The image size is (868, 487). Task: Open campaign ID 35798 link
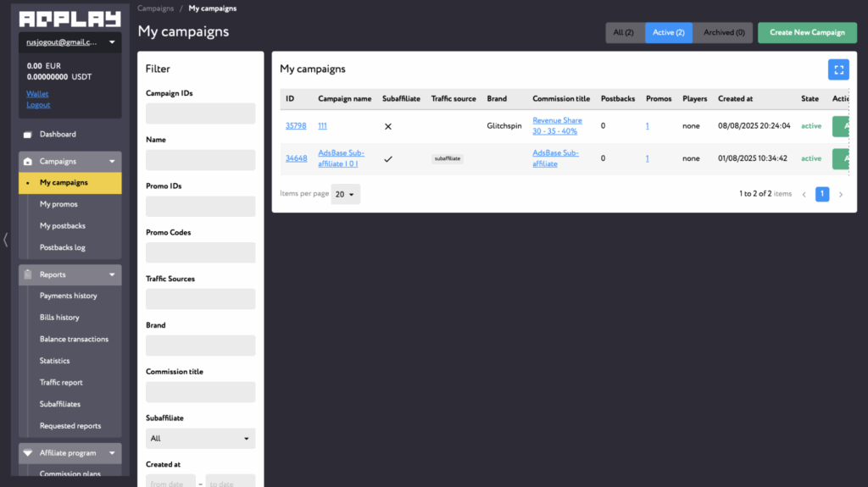point(296,126)
